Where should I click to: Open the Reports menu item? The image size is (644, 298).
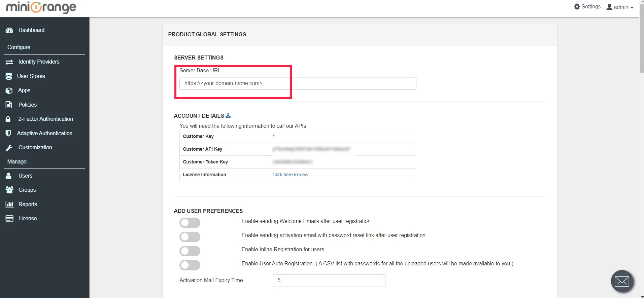coord(28,204)
